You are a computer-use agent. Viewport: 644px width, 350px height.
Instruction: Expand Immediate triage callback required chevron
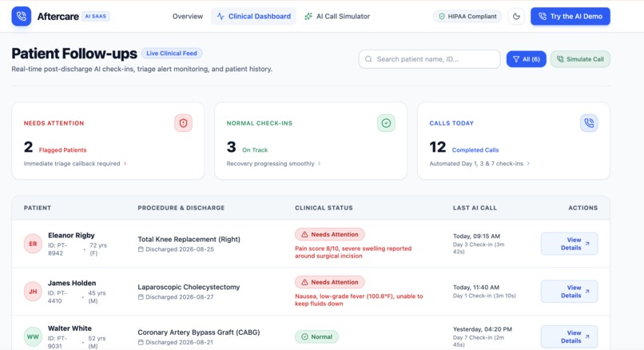[125, 164]
